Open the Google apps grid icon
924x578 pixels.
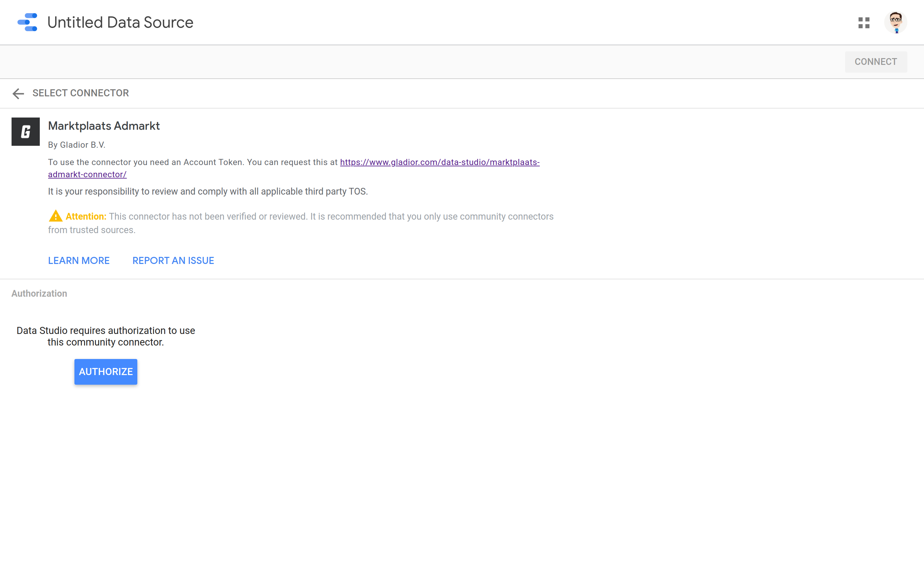pos(864,22)
